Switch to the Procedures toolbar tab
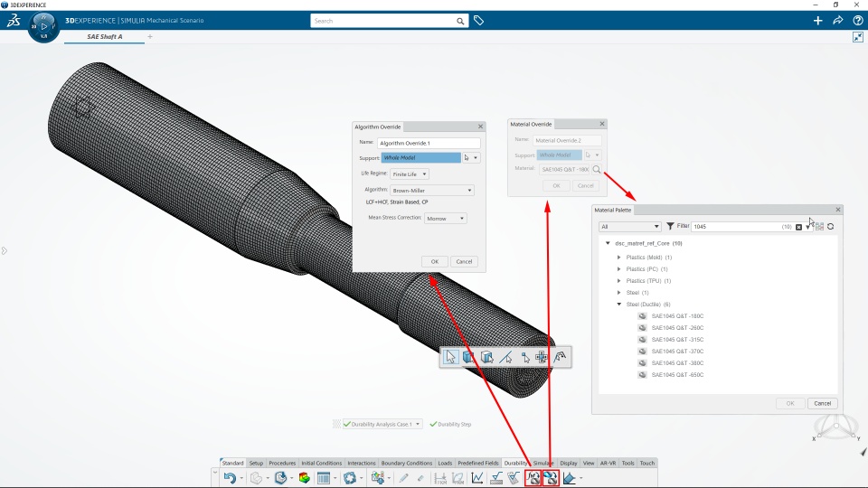This screenshot has height=488, width=868. point(282,463)
